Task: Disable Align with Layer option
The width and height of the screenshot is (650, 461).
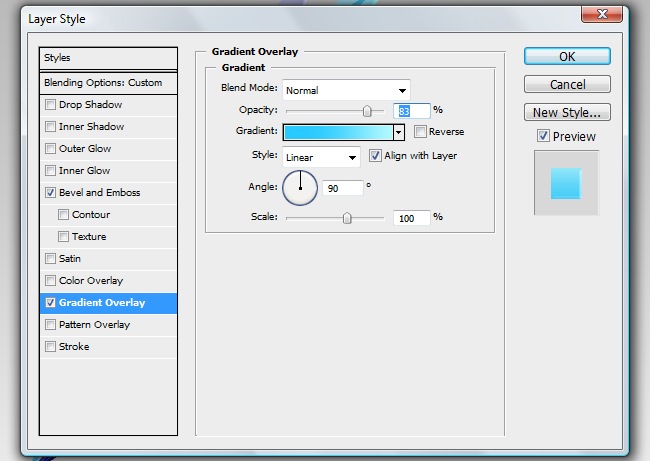Action: tap(376, 156)
